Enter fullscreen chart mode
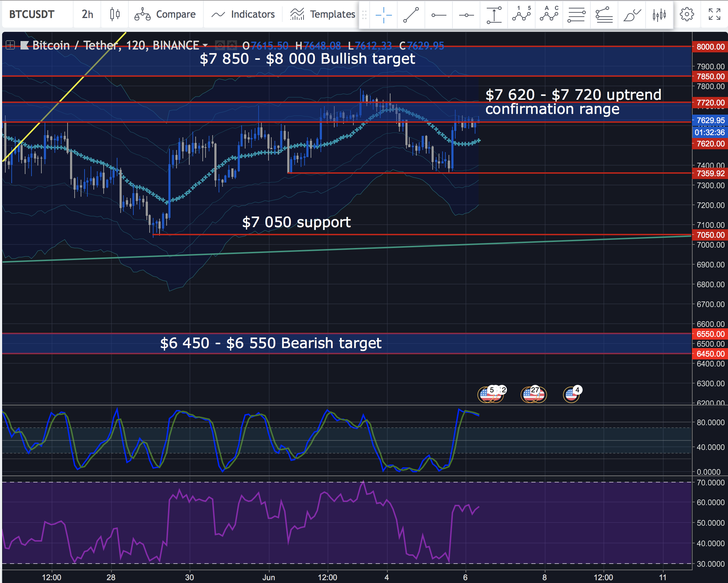This screenshot has height=583, width=728. coord(714,15)
